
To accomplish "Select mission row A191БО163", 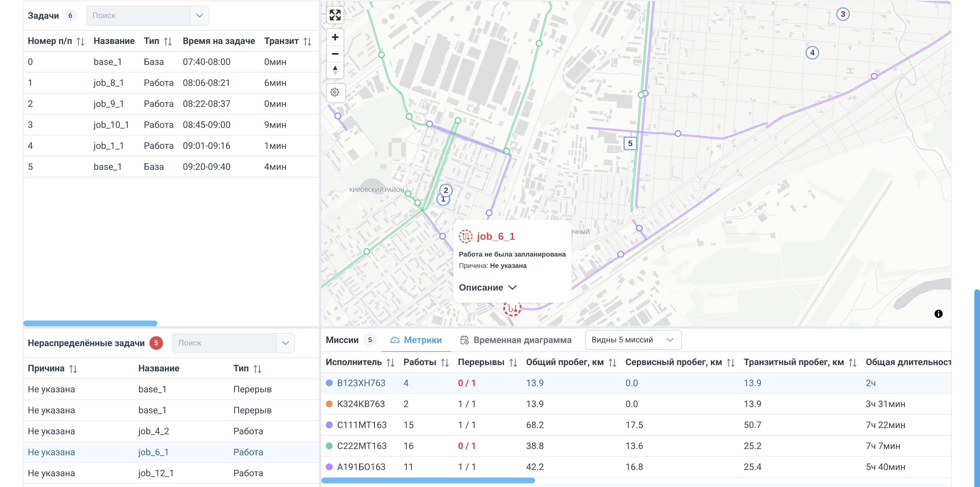I will pos(636,467).
